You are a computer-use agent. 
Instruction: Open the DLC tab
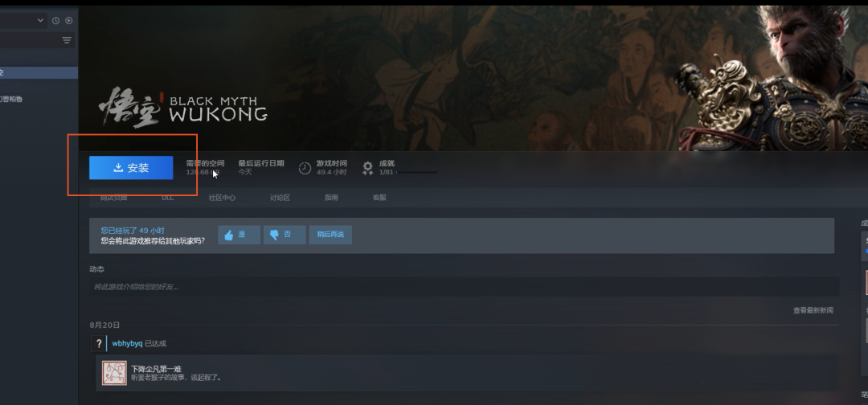(168, 198)
